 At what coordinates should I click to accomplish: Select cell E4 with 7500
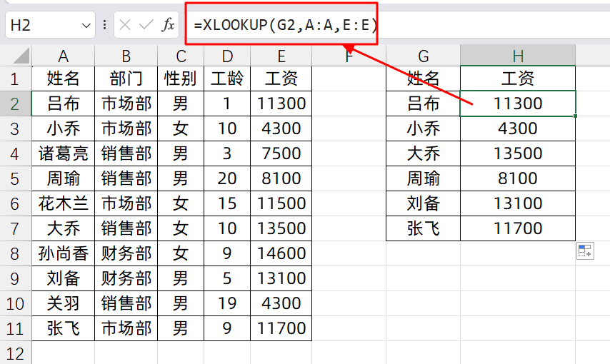pyautogui.click(x=281, y=153)
